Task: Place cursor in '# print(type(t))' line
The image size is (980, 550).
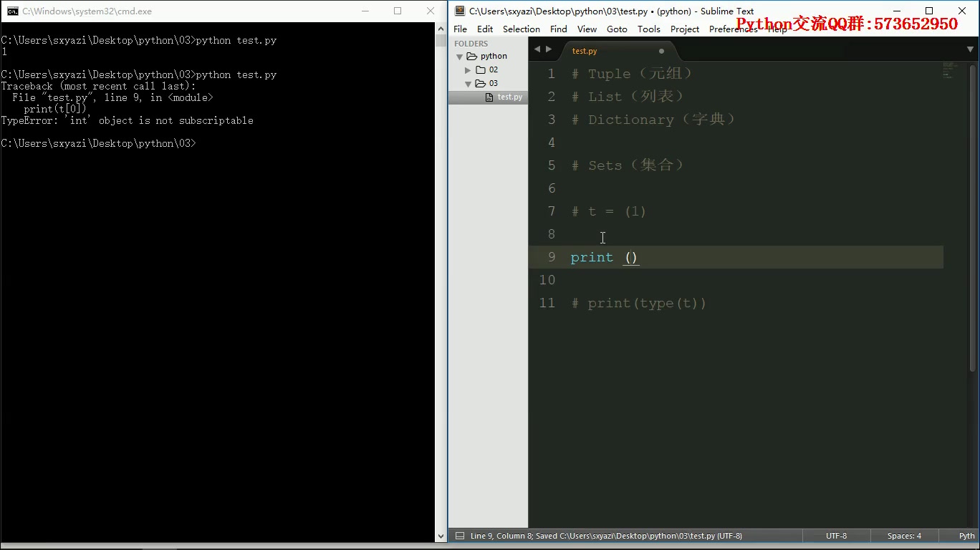Action: pyautogui.click(x=639, y=303)
